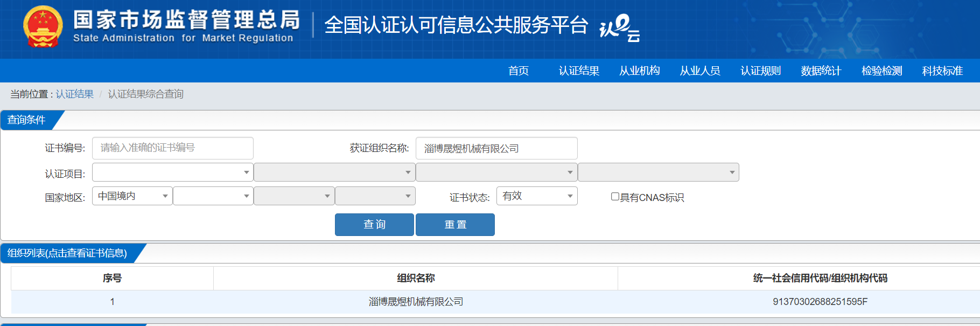The width and height of the screenshot is (980, 326).
Task: Open the 首页 menu item
Action: [519, 71]
